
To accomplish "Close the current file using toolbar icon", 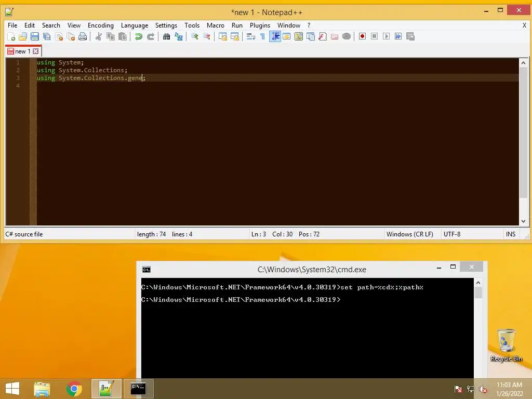I will (59, 37).
